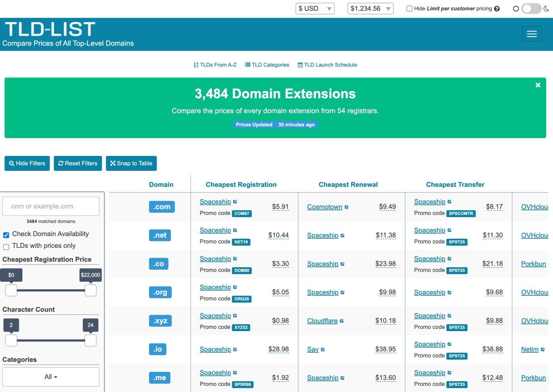Open the Cloudflare renewal link
Screen dimensions: 553x392
coord(322,321)
